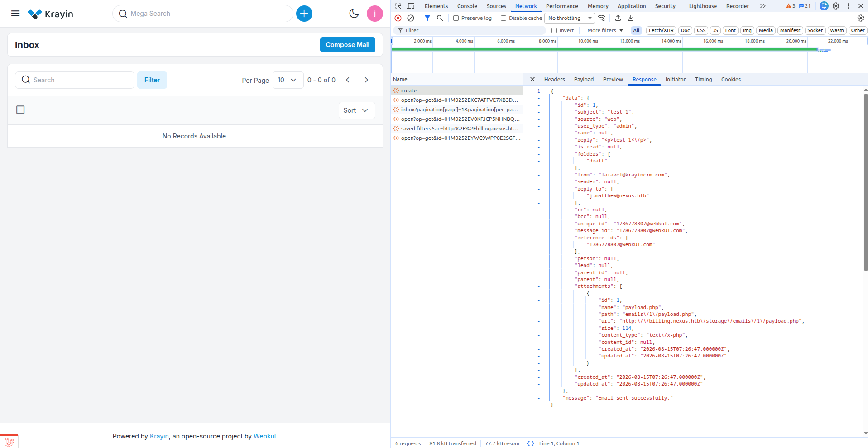Switch to the Console tab
Viewport: 868px width, 448px height.
pyautogui.click(x=467, y=6)
